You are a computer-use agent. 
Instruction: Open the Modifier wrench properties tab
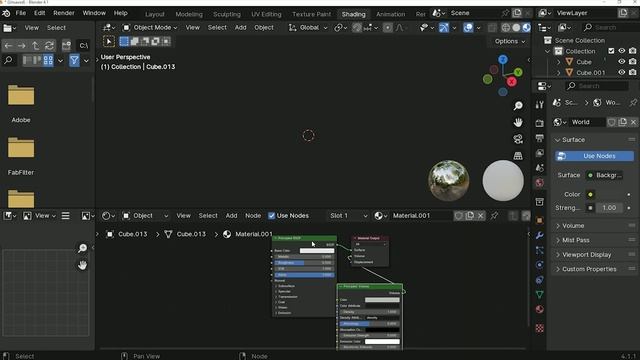coord(540,236)
